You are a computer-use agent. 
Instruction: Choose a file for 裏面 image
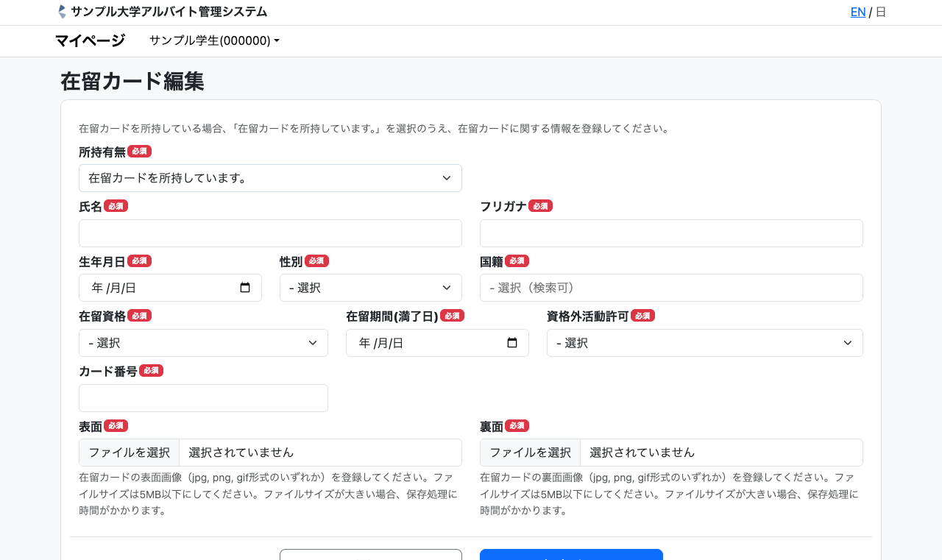pos(531,453)
